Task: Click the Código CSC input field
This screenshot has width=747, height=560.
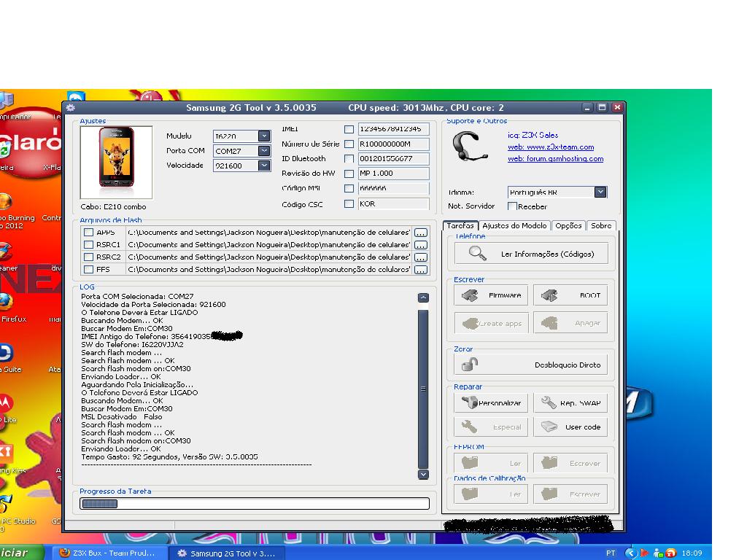Action: tap(393, 204)
